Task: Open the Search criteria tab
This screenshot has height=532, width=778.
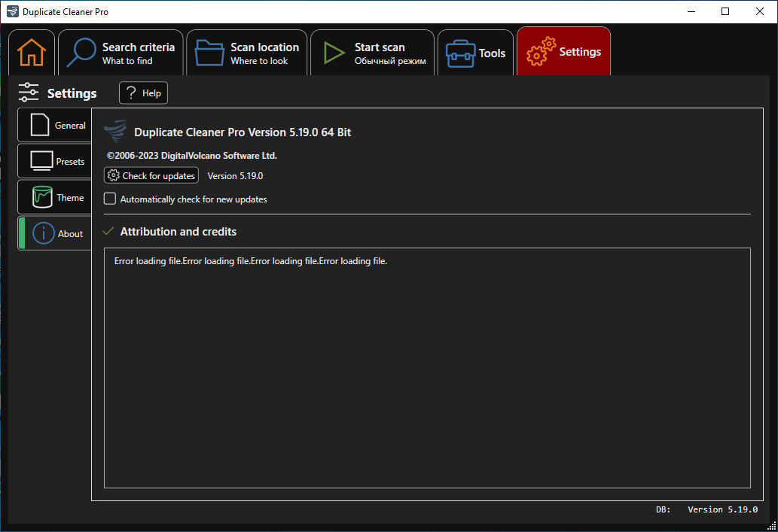Action: pos(121,53)
